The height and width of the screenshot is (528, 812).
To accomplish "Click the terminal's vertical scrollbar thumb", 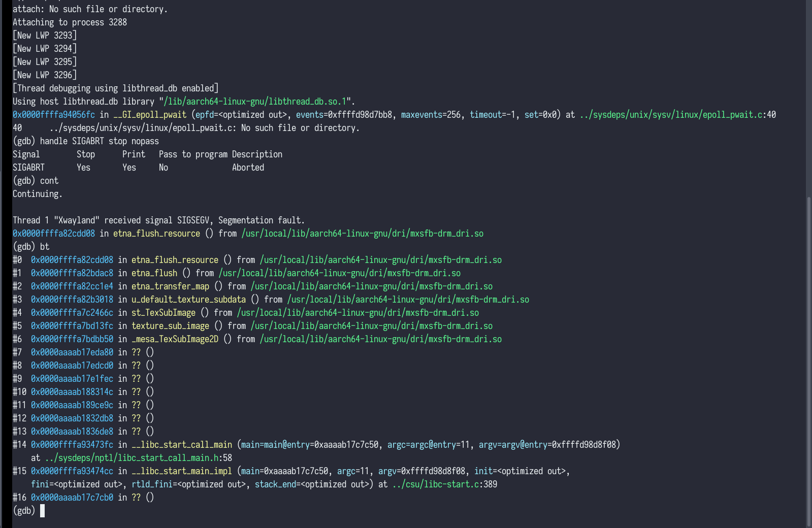I will pos(809,361).
